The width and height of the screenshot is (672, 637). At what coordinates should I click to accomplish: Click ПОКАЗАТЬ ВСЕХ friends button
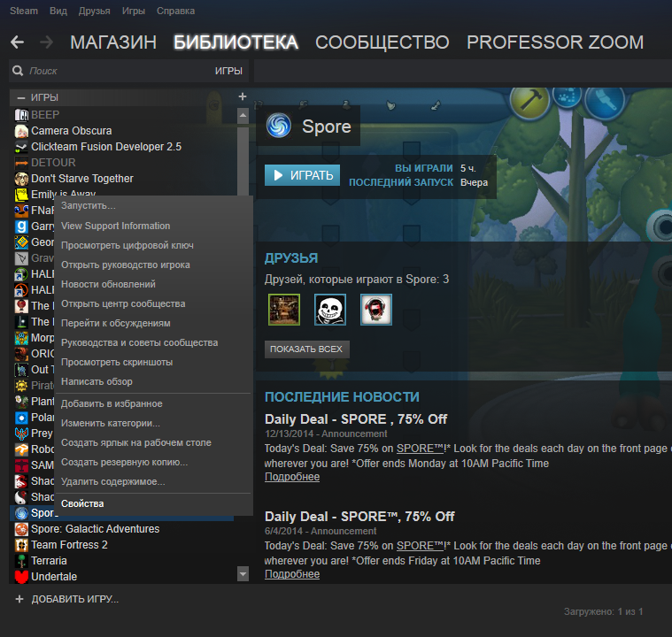click(x=307, y=349)
